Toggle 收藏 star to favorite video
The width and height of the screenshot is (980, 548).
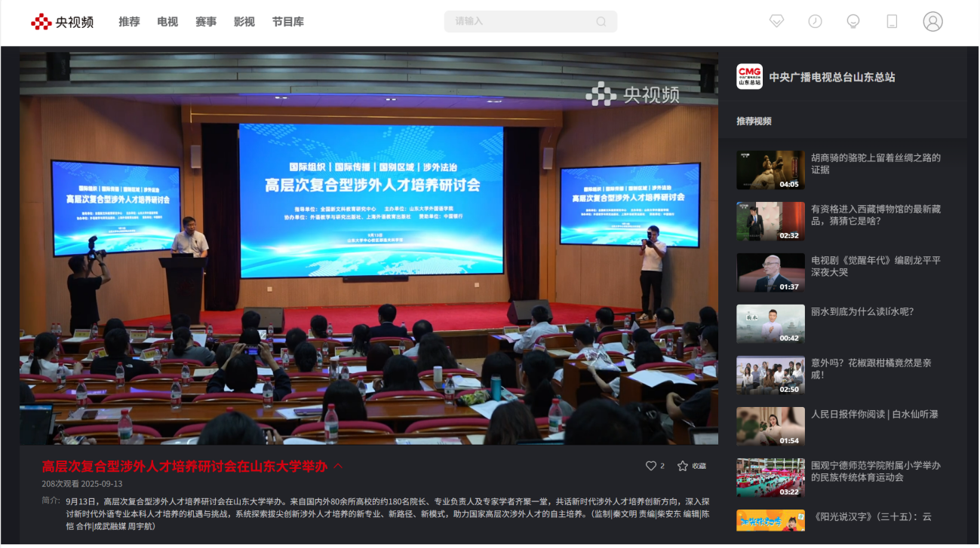tap(683, 466)
